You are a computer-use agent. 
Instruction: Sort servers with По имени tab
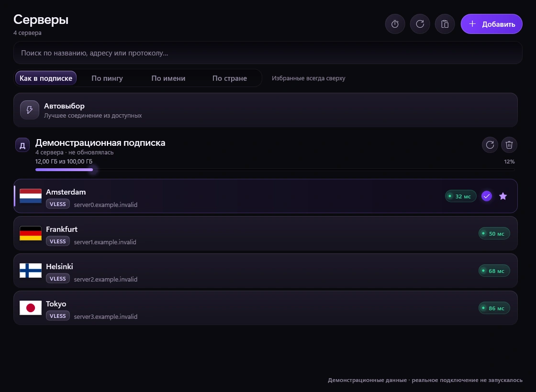[168, 78]
